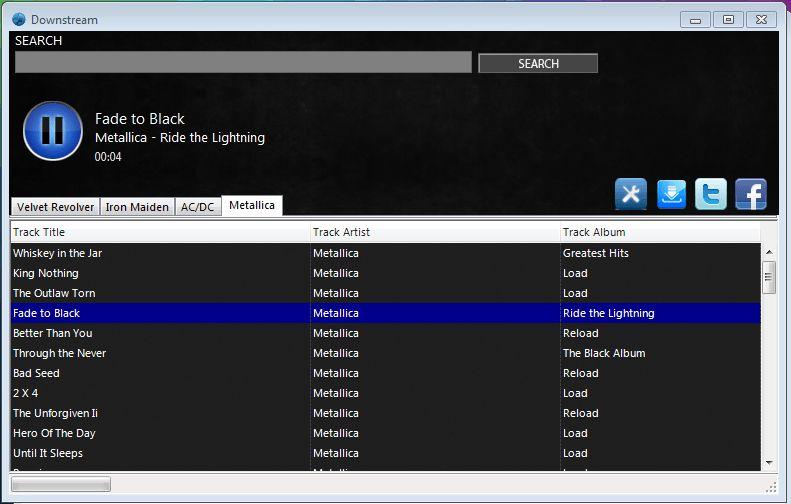Share via the Twitter icon
791x504 pixels.
[711, 194]
